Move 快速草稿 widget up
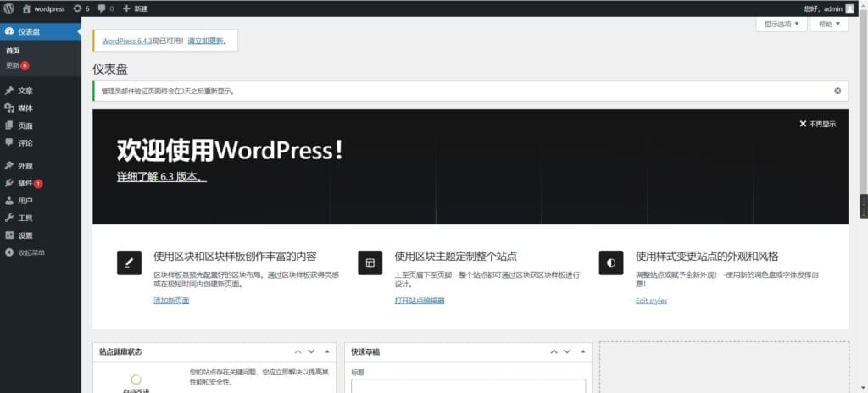868x393 pixels. [x=554, y=352]
